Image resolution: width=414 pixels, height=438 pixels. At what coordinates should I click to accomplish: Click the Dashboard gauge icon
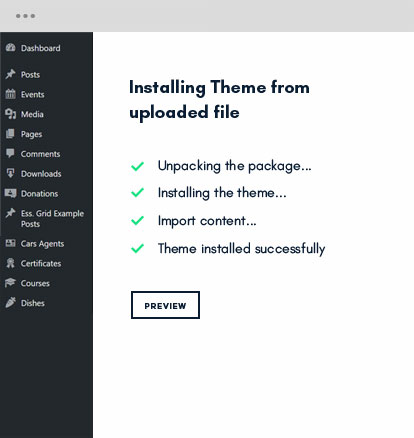tap(10, 48)
